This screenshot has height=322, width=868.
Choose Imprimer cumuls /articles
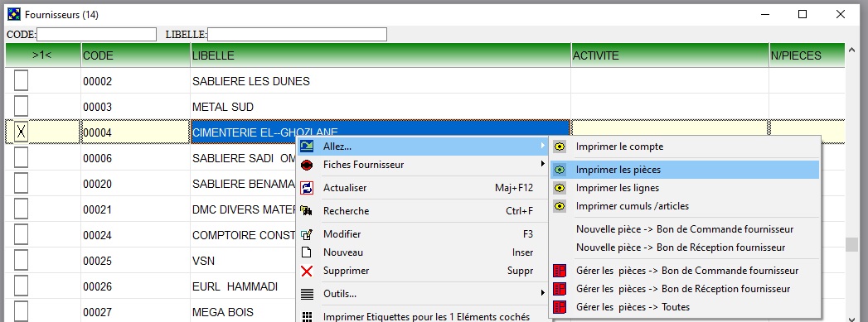684,206
